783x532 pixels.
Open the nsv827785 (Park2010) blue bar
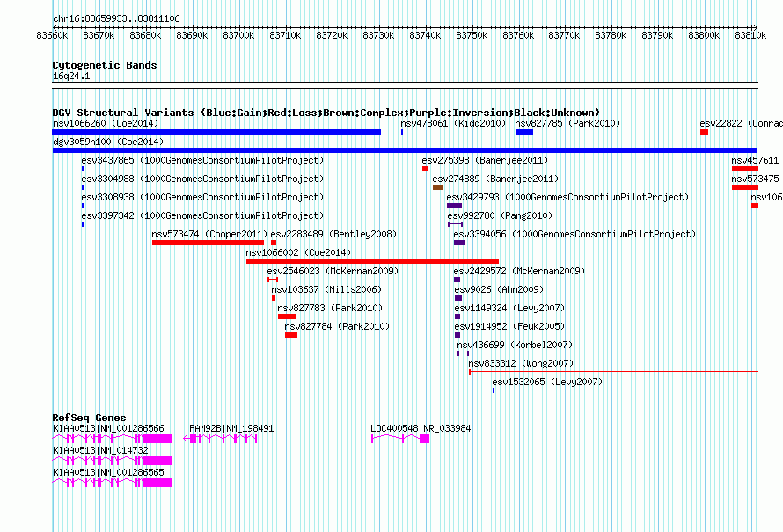point(523,132)
